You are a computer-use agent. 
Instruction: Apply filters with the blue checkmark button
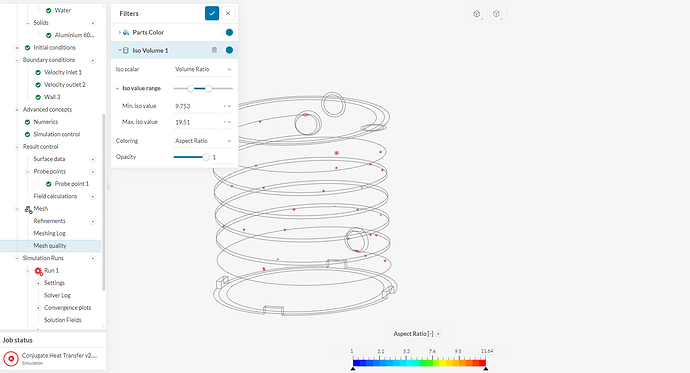212,13
